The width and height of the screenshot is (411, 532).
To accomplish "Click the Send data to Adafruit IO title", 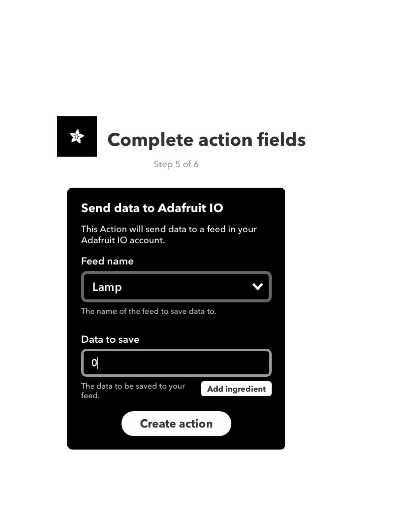I will [152, 208].
